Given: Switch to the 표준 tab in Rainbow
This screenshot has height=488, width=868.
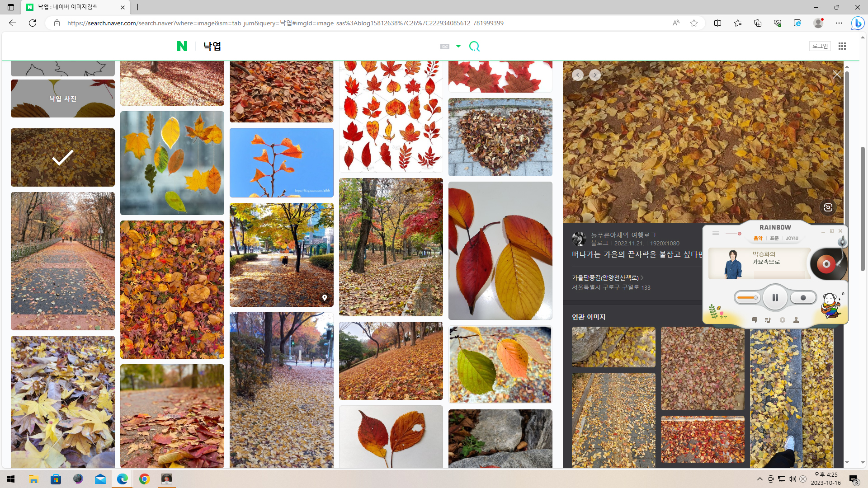Looking at the screenshot, I should tap(774, 238).
